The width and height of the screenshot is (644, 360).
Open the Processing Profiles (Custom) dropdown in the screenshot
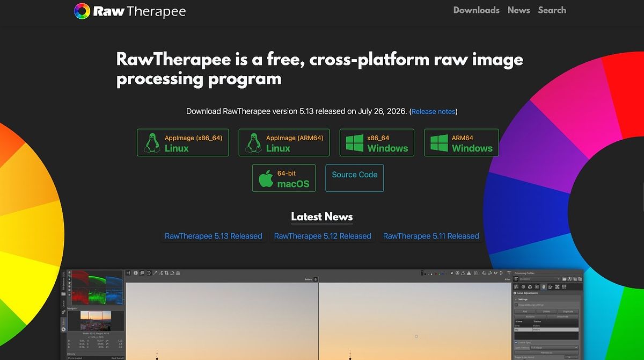tap(540, 279)
